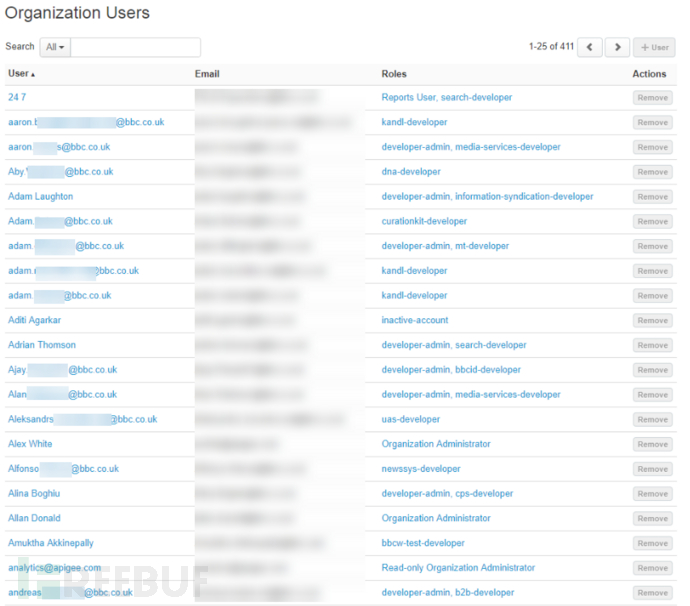Open user Alina Boghiu

click(x=34, y=493)
